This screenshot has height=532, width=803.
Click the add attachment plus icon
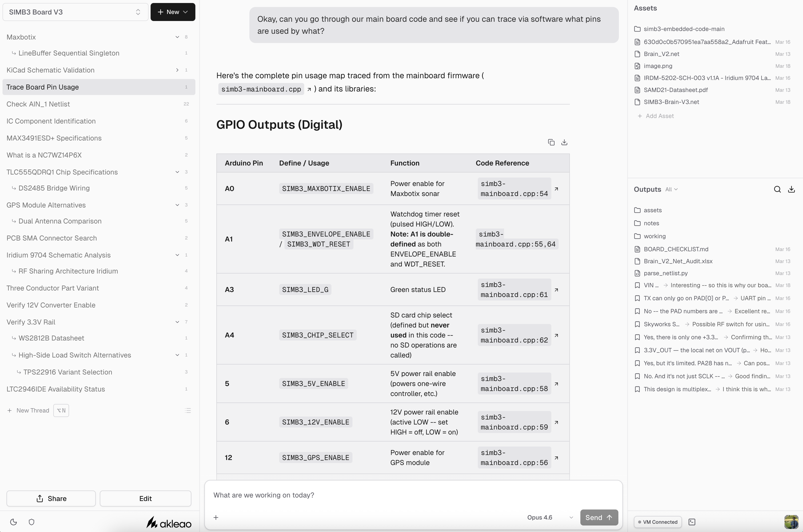[x=216, y=517]
